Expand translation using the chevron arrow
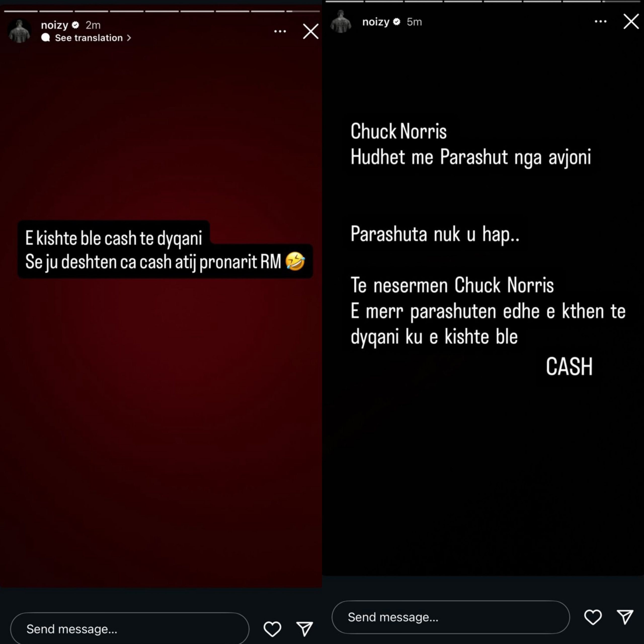Viewport: 644px width, 644px height. coord(129,38)
